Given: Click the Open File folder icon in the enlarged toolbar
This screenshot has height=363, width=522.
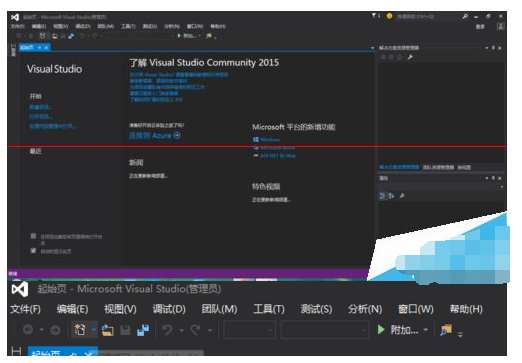Looking at the screenshot, I should click(x=108, y=330).
